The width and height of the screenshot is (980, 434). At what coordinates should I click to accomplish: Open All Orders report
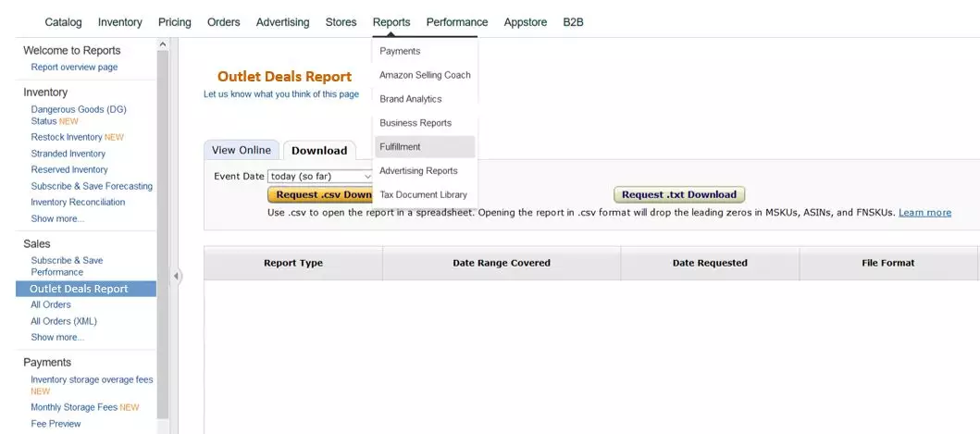tap(51, 304)
